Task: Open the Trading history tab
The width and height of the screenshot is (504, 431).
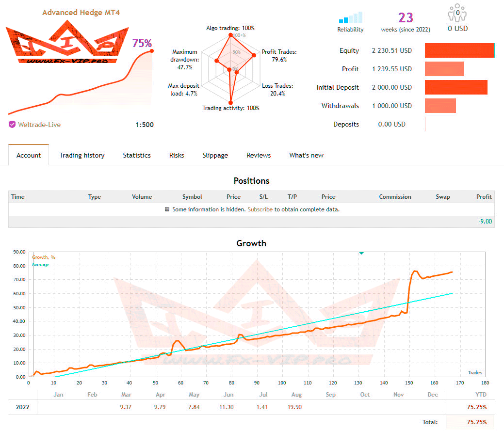Action: [82, 155]
